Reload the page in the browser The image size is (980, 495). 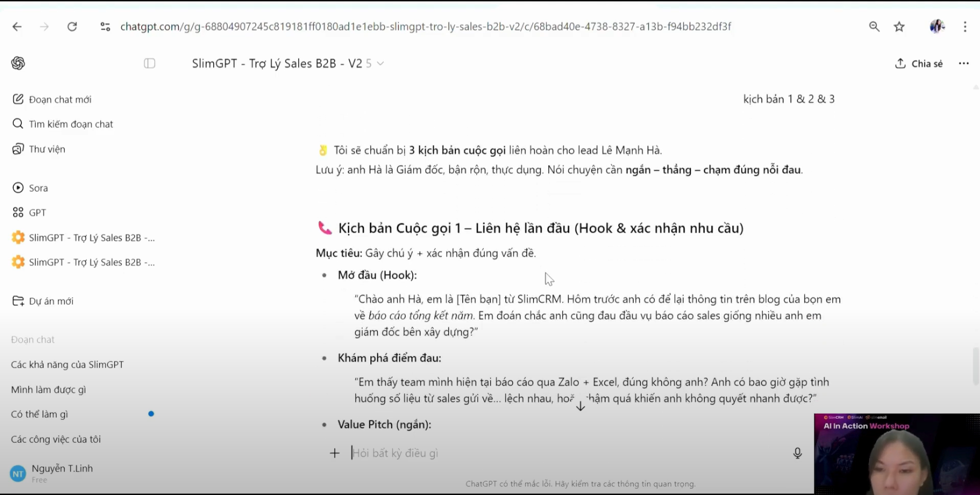point(72,27)
